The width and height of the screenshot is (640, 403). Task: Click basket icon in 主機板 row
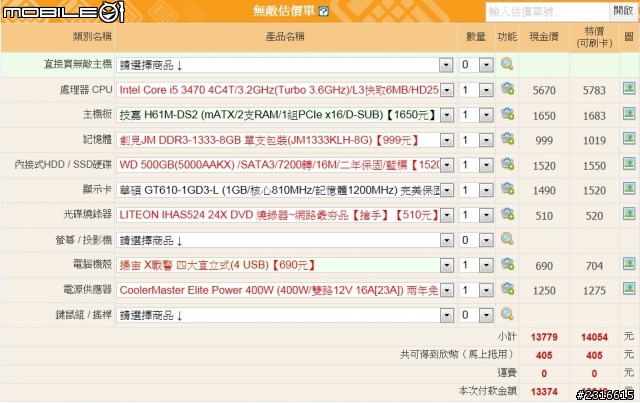click(507, 114)
